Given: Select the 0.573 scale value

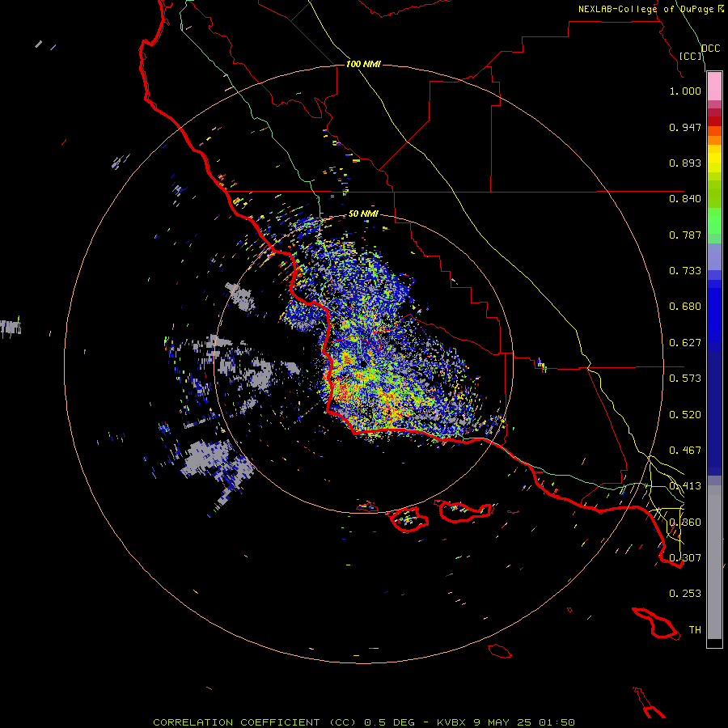Looking at the screenshot, I should click(x=685, y=379).
